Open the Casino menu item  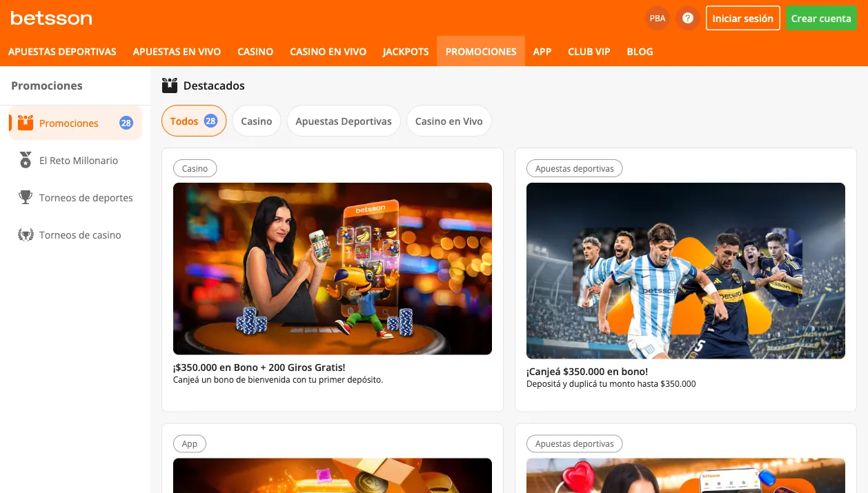click(255, 52)
